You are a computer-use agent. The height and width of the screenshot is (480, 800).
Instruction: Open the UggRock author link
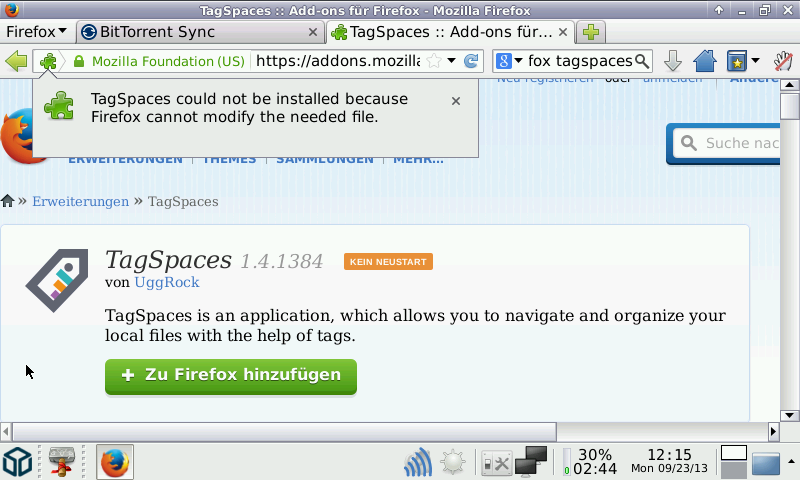(x=166, y=282)
